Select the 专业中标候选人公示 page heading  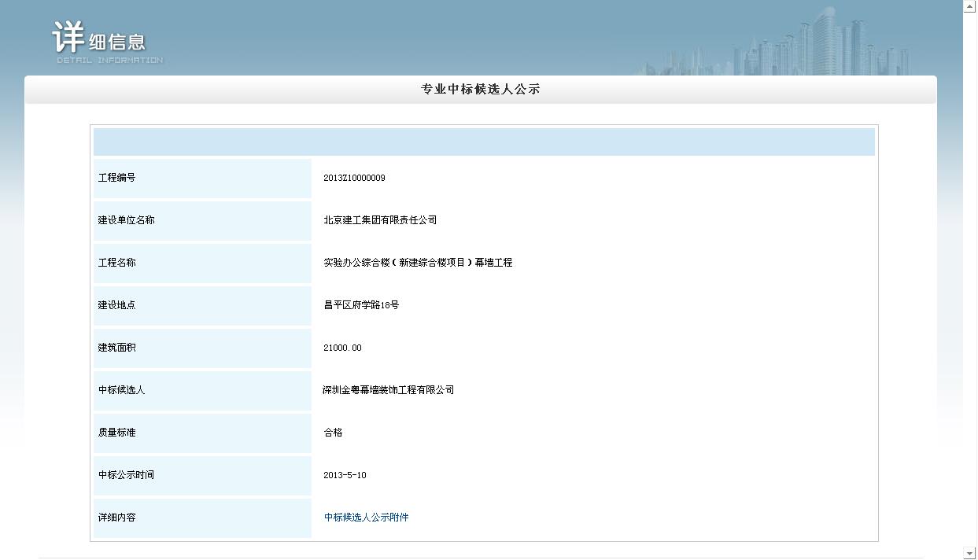pos(480,90)
